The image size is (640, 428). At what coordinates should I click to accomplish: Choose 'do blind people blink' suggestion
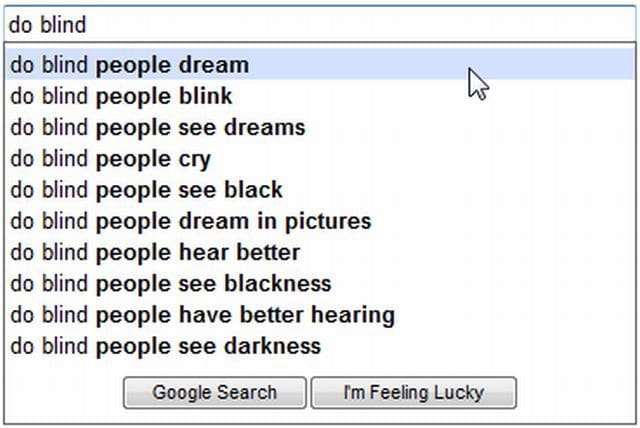coord(121,97)
